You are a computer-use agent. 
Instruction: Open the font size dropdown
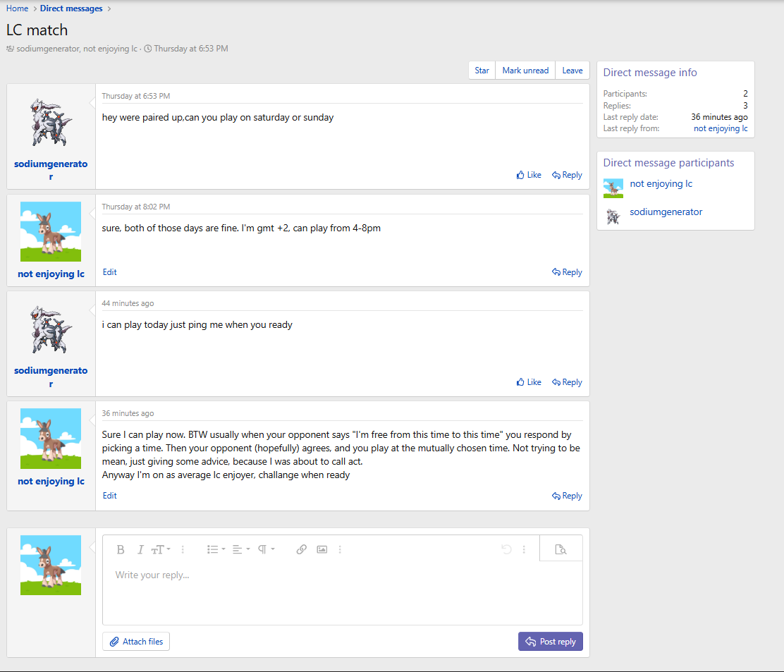(x=161, y=549)
